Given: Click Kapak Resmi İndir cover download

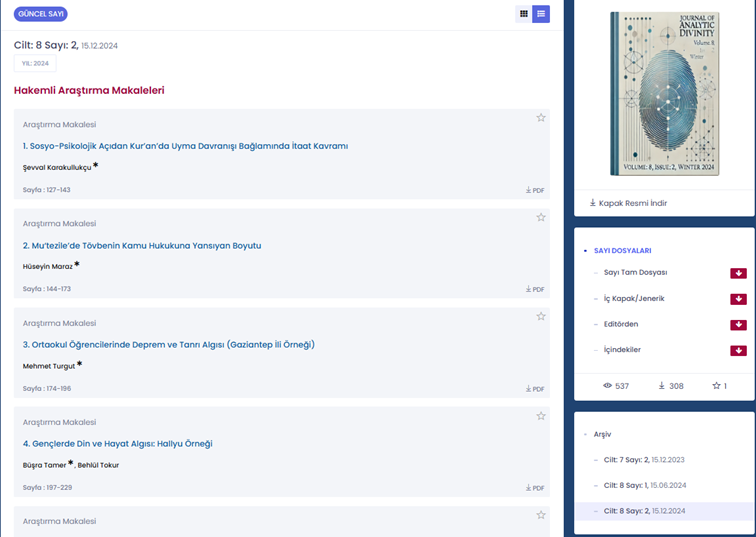Looking at the screenshot, I should click(628, 203).
